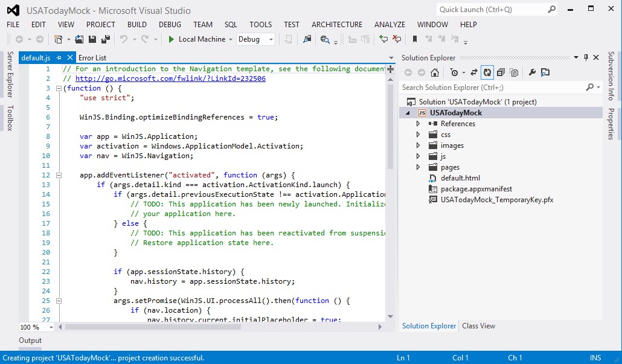Open the Debug configuration dropdown
Viewport: 622px width, 364px height.
pos(271,39)
